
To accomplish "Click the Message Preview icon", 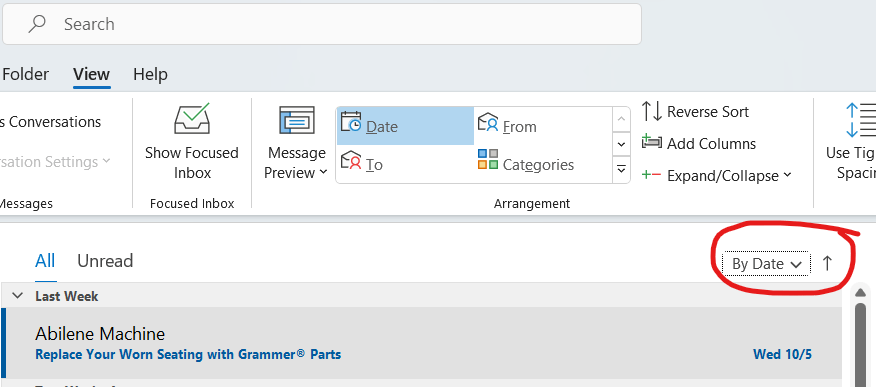I will (297, 121).
